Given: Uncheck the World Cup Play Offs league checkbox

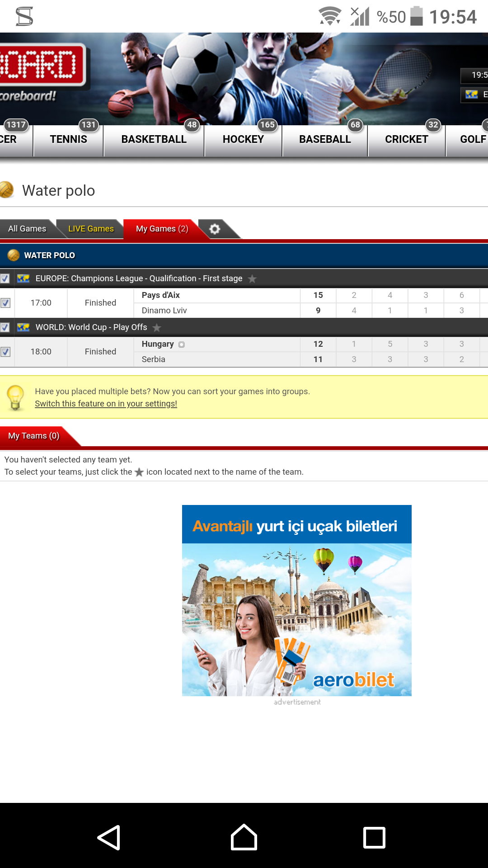Looking at the screenshot, I should point(5,327).
